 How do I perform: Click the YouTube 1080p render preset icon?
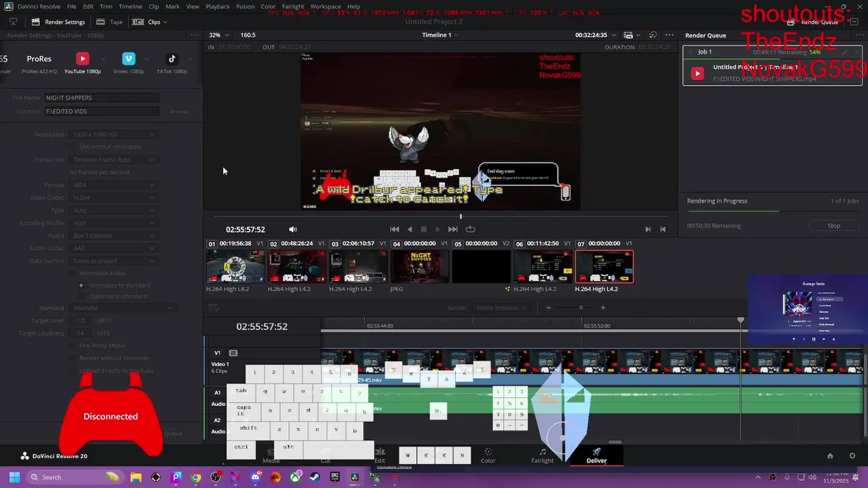pos(83,59)
